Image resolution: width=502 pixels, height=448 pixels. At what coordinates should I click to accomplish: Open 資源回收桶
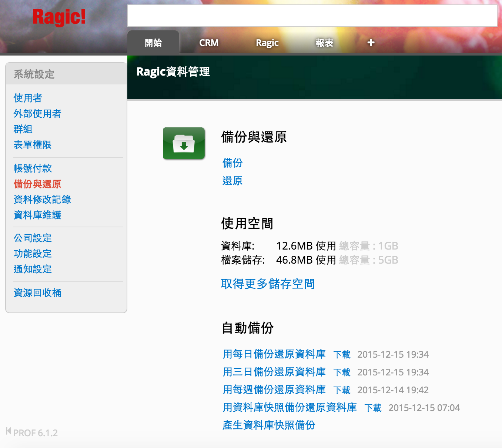(x=37, y=293)
